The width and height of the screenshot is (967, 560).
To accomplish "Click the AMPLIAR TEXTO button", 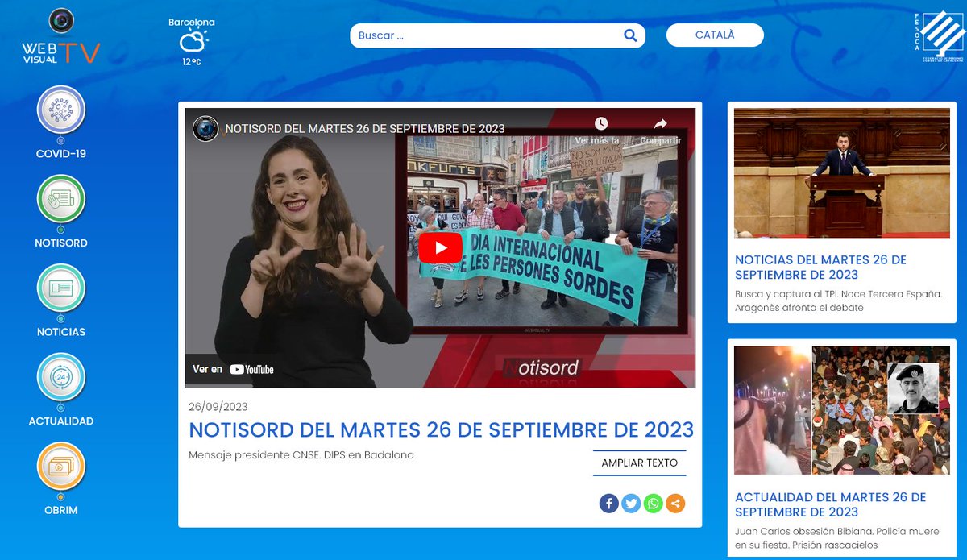I will 639,463.
